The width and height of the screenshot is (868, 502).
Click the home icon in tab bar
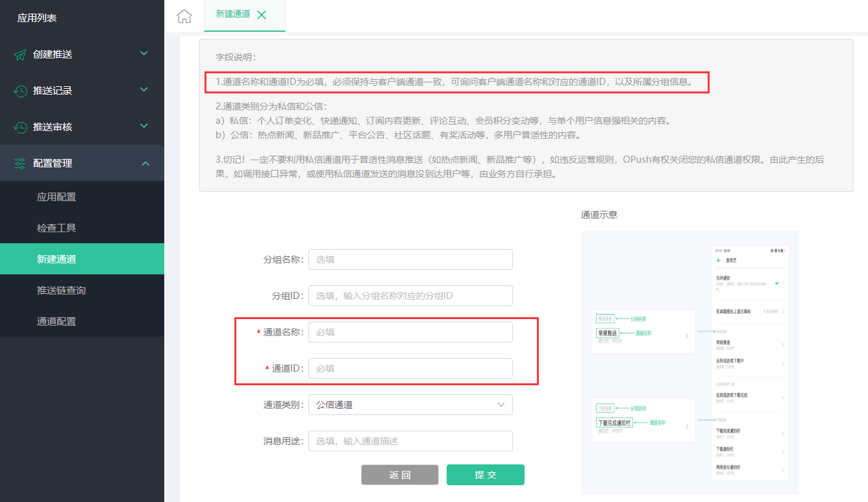click(x=184, y=16)
